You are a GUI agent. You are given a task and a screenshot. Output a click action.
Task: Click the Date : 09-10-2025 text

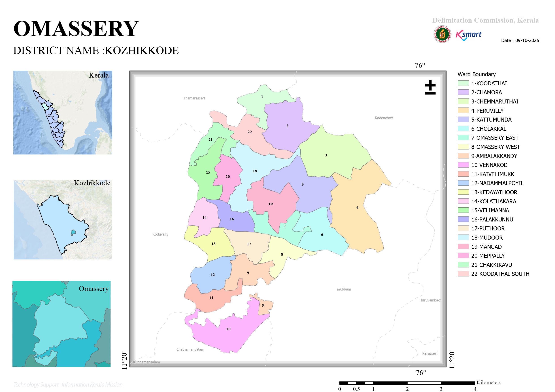520,40
